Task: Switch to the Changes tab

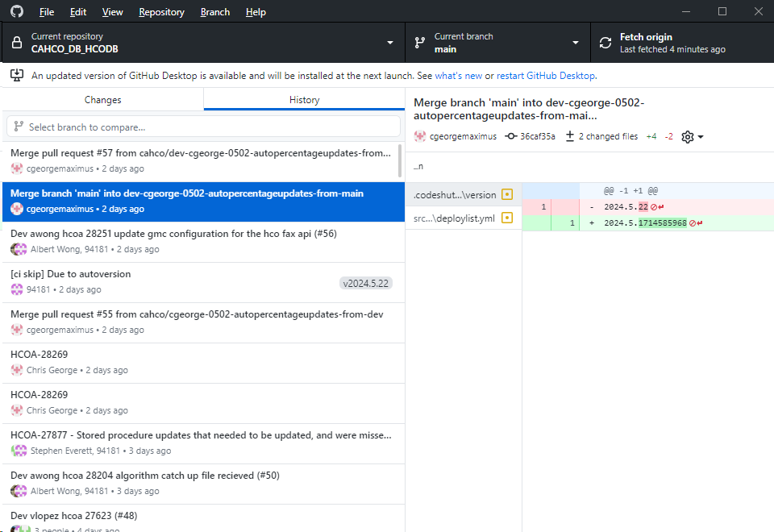Action: 102,100
